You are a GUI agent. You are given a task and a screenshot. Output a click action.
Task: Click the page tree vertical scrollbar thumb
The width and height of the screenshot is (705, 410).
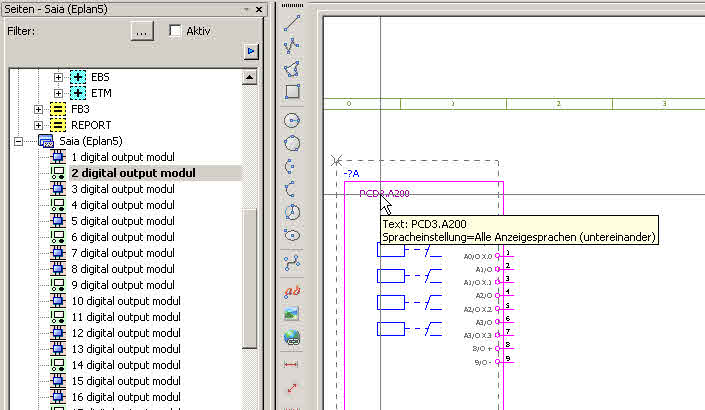point(250,278)
